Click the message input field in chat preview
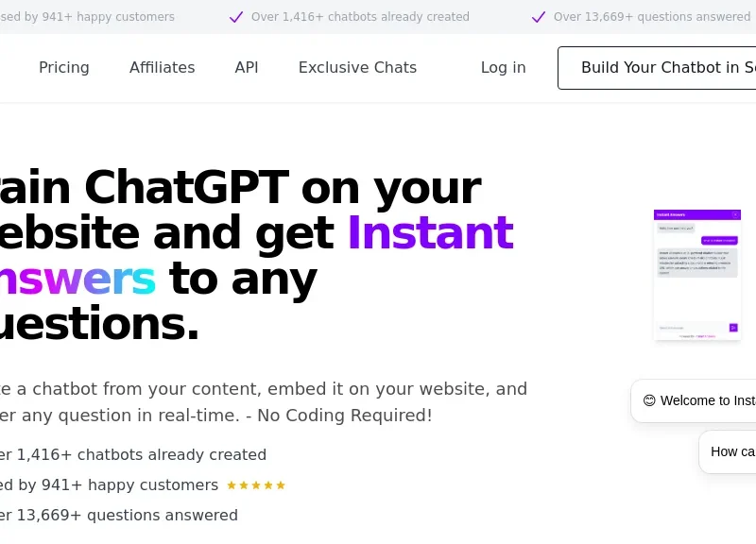Image resolution: width=756 pixels, height=544 pixels. click(693, 328)
